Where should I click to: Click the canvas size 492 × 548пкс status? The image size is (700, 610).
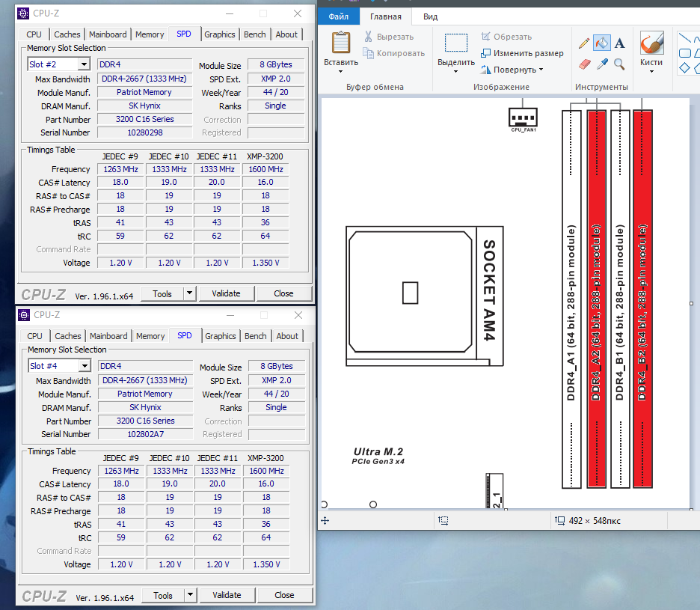[595, 521]
